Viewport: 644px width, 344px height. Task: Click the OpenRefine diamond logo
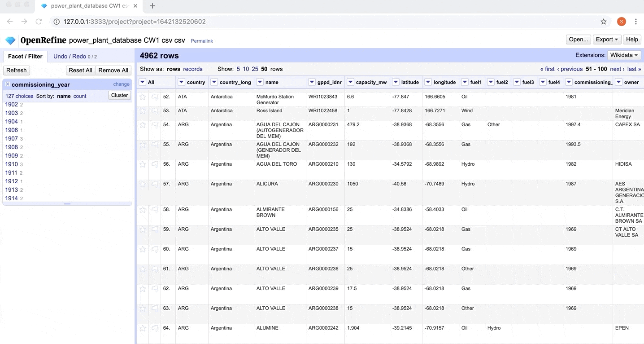[x=10, y=40]
